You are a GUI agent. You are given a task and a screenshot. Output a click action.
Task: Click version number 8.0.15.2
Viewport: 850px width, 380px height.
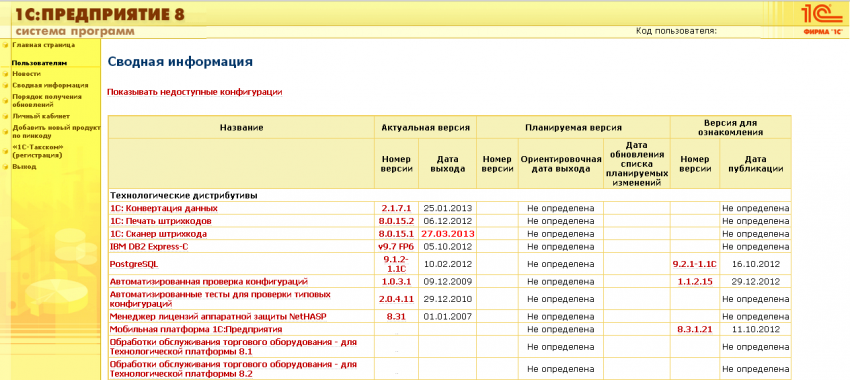(x=396, y=221)
